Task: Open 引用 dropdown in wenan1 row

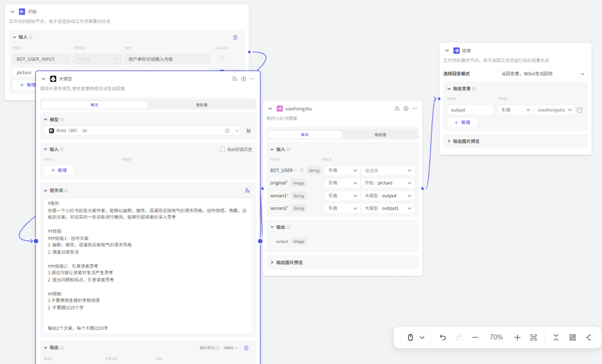Action: [342, 196]
